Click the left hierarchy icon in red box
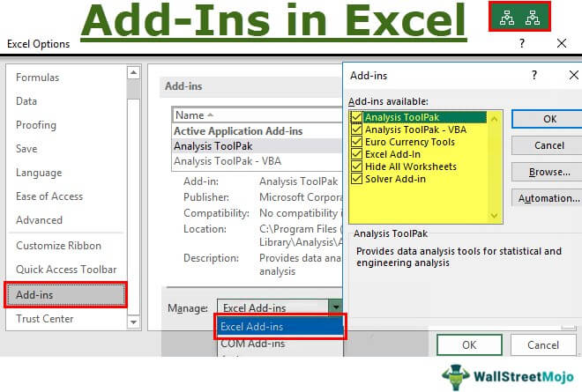The image size is (582, 392). point(505,17)
